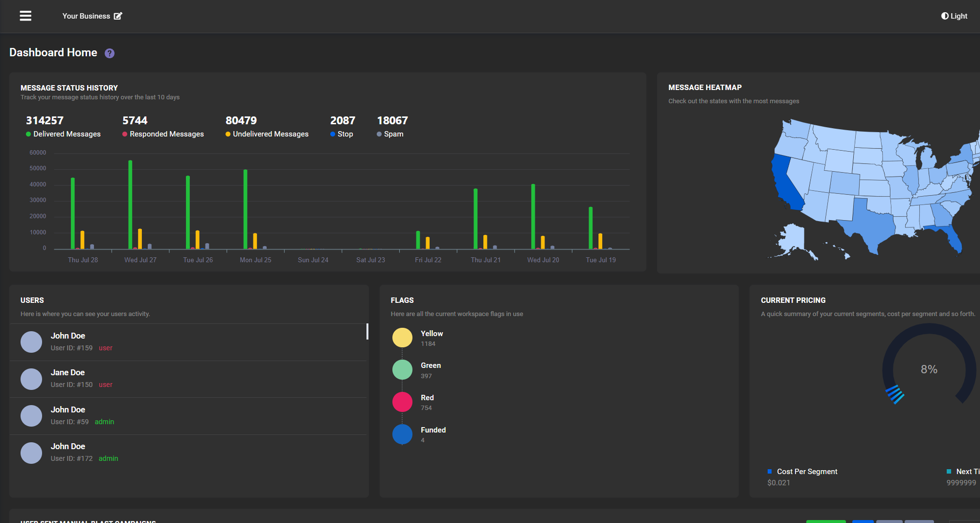The width and height of the screenshot is (980, 523).
Task: Select the Red flag circle
Action: (x=402, y=402)
